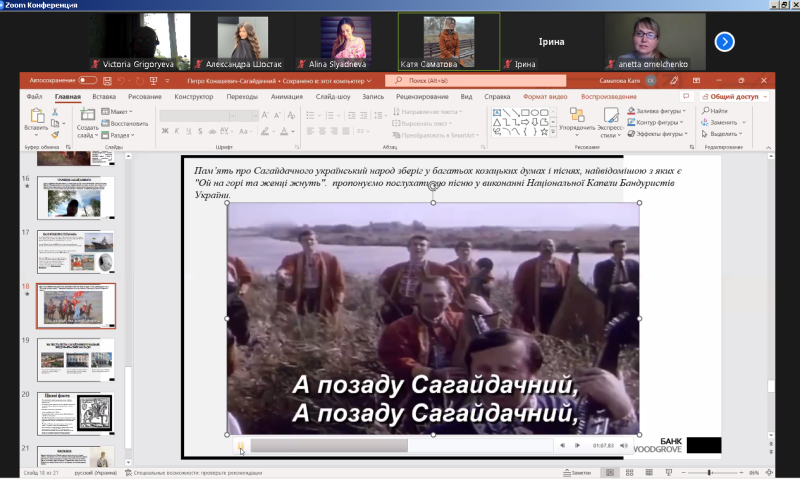Pause the video with the playback button
Image resolution: width=800 pixels, height=479 pixels.
(x=242, y=446)
